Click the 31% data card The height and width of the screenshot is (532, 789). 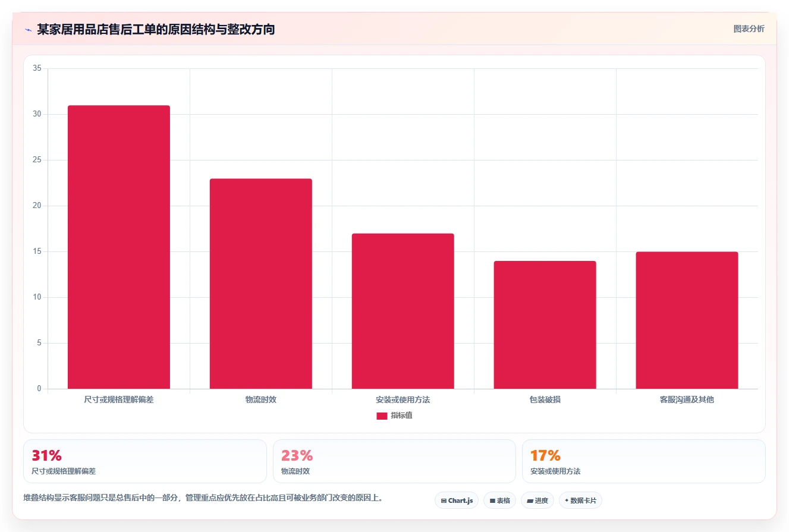[145, 461]
